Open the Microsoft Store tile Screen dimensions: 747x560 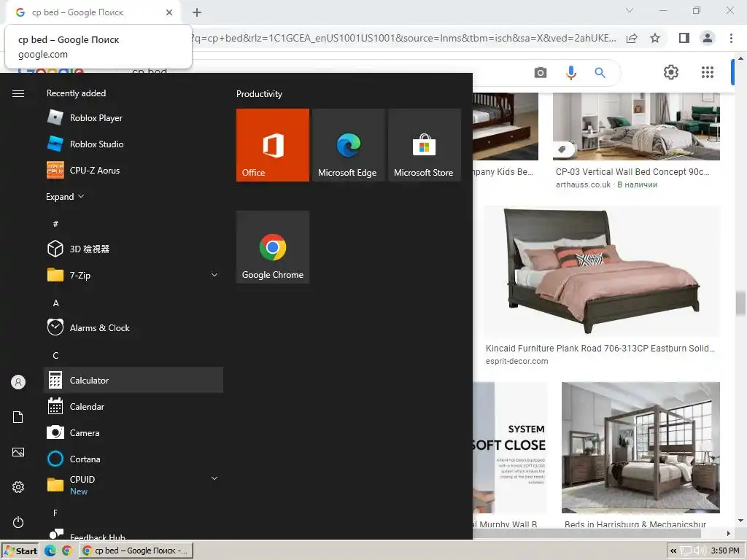(x=424, y=145)
